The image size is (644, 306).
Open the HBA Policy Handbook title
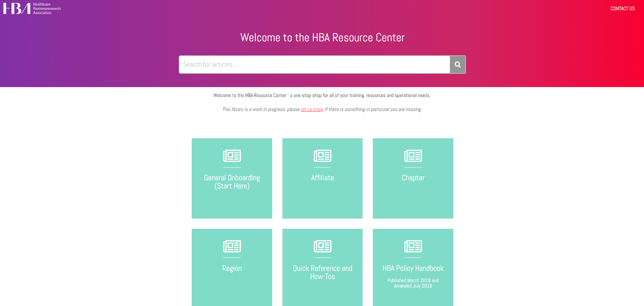[413, 268]
